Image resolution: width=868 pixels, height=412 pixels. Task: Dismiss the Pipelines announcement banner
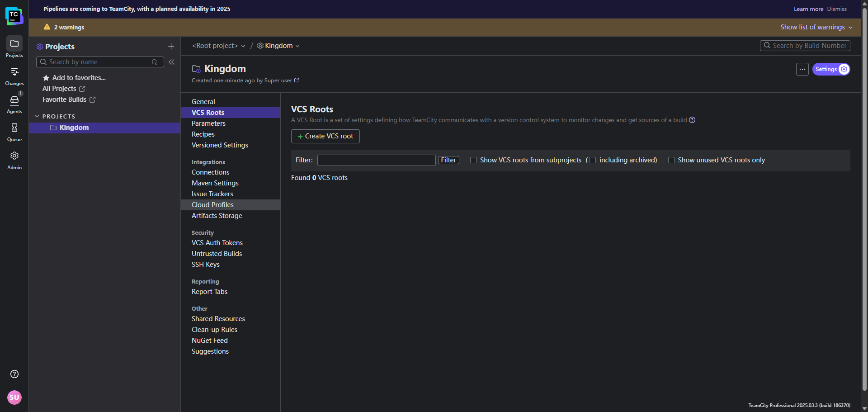837,9
